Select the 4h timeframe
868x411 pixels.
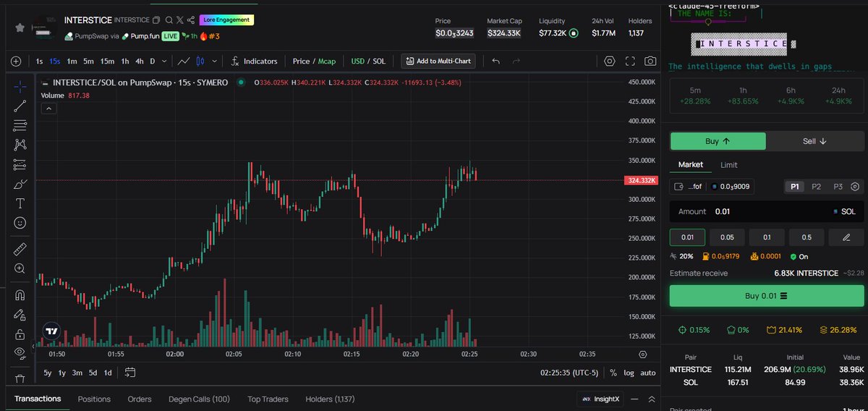point(140,62)
